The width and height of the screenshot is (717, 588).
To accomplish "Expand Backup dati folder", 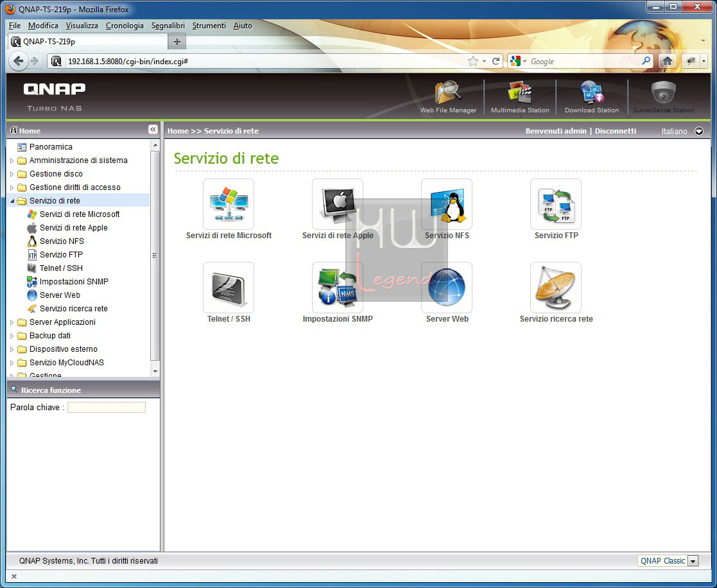I will coord(12,336).
